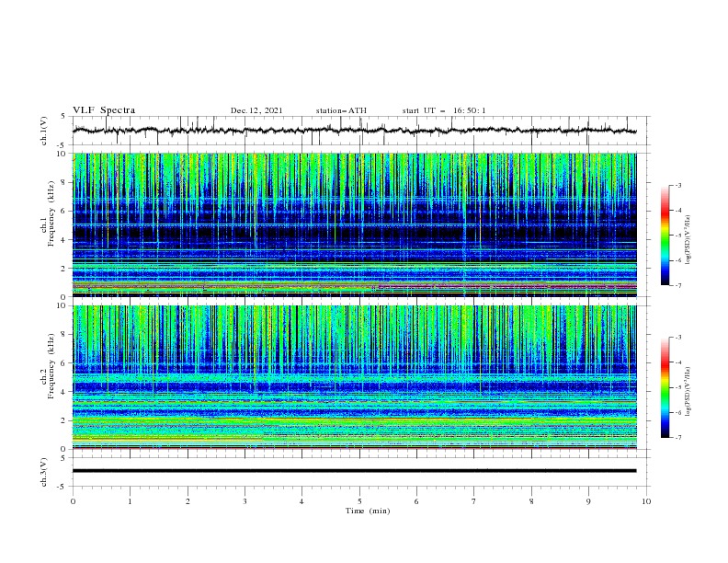This screenshot has height=563, width=728.
Task: Click the ch.1 spectrogram color scale bar
Action: tap(665, 236)
